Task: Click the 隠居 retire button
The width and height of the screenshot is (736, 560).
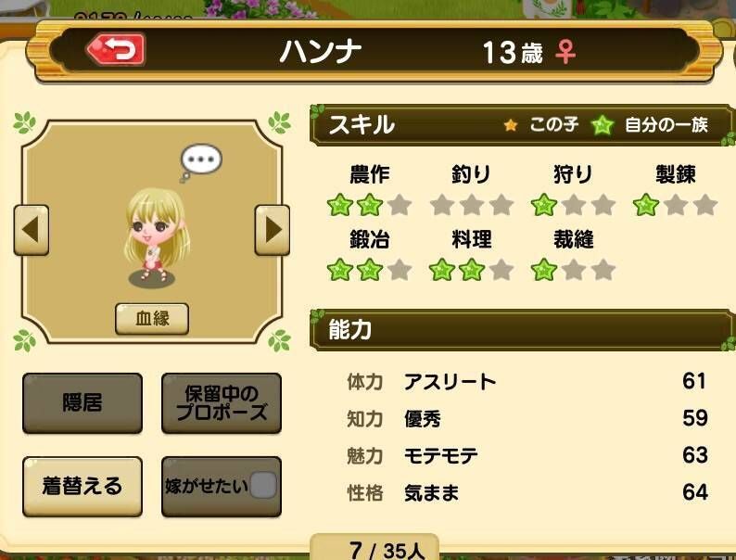Action: pyautogui.click(x=82, y=403)
